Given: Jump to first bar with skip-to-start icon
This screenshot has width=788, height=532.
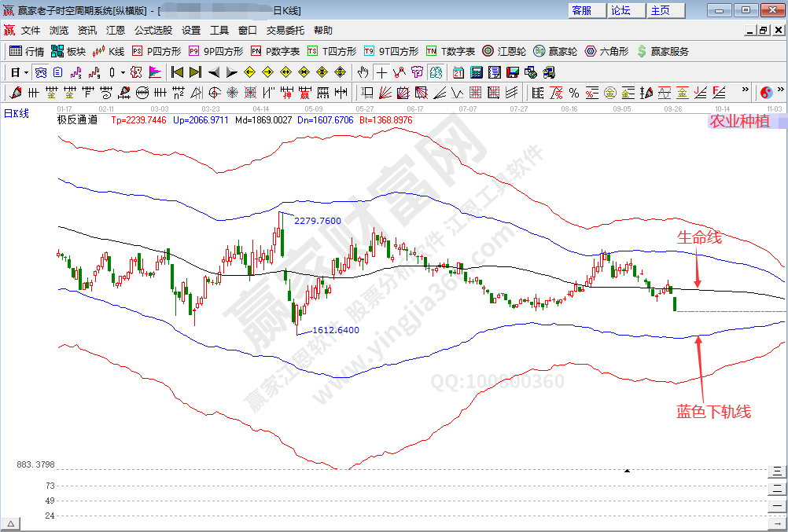Looking at the screenshot, I should (177, 72).
